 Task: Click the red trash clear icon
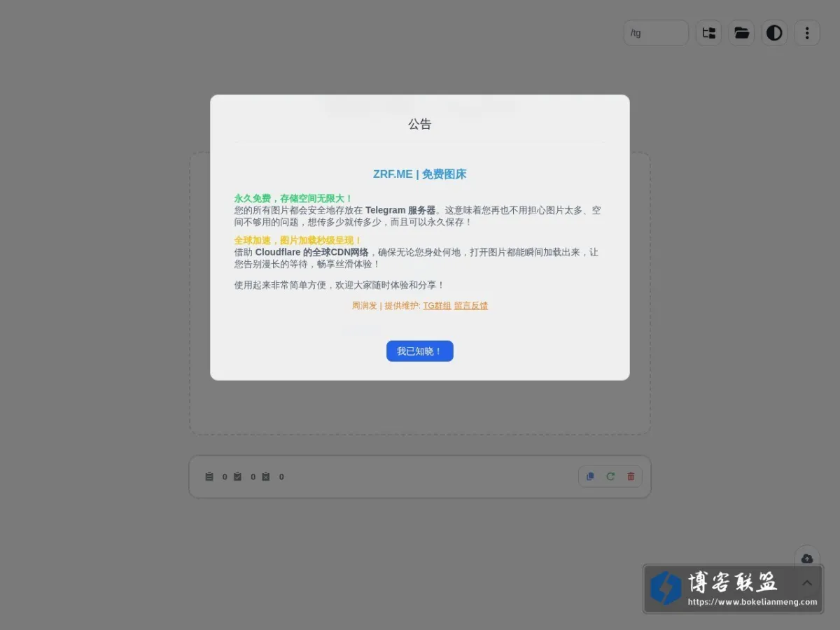631,477
